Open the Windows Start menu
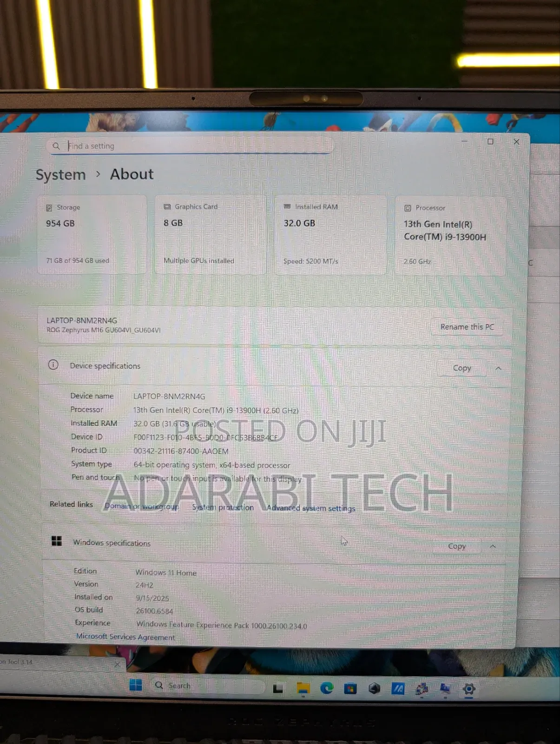The height and width of the screenshot is (744, 560). (x=136, y=685)
